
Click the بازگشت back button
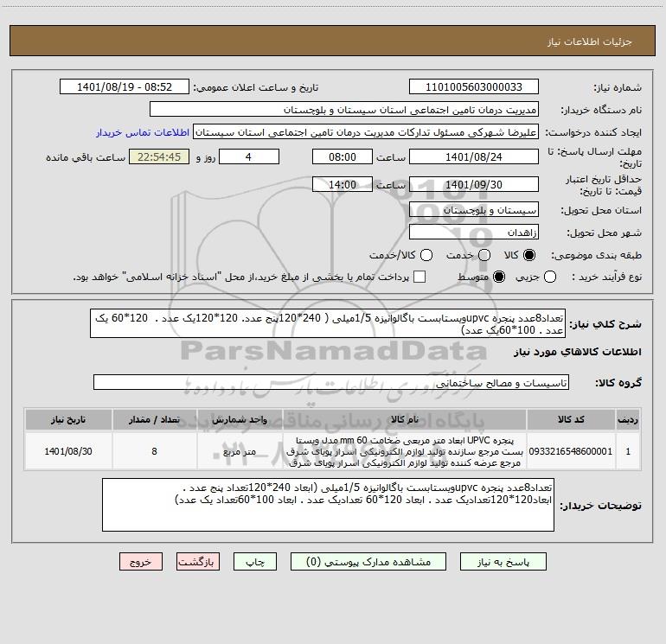point(198,562)
